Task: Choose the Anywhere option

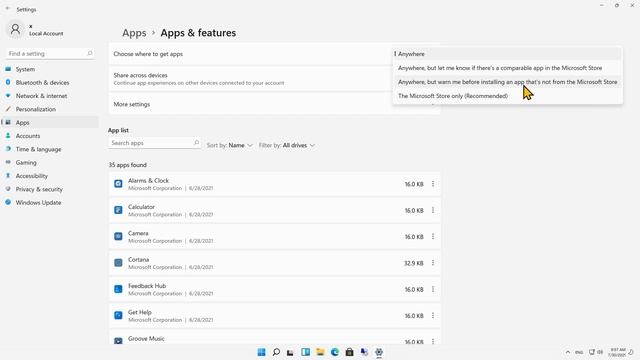Action: (508, 54)
